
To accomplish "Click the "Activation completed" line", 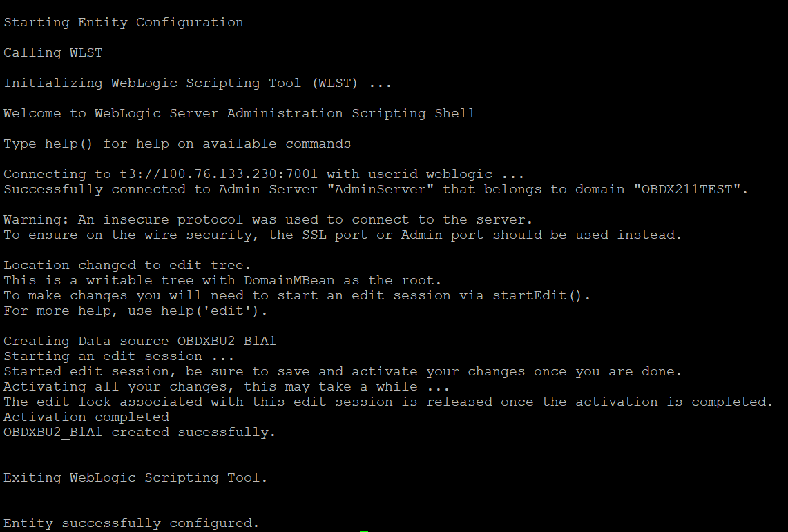I will tap(86, 417).
